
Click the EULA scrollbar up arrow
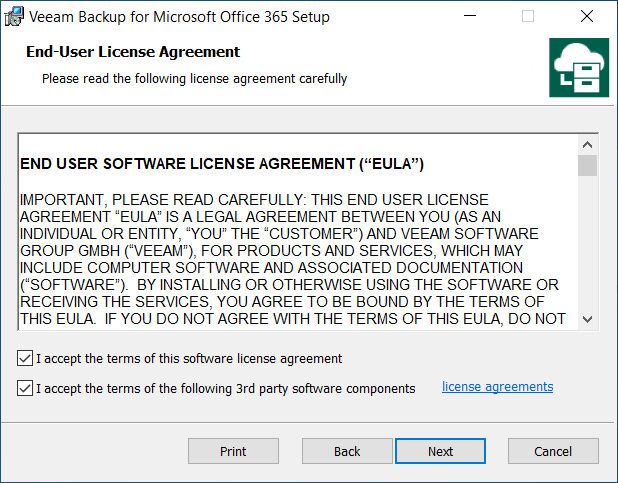pos(588,143)
